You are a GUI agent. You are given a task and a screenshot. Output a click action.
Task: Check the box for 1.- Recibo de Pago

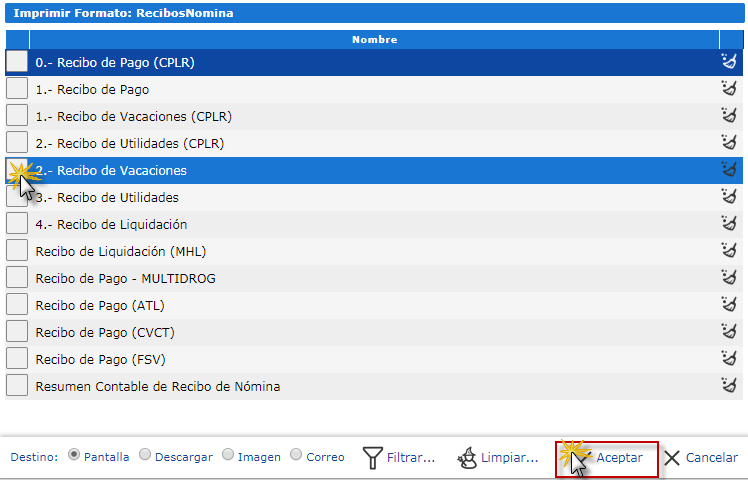pyautogui.click(x=17, y=88)
